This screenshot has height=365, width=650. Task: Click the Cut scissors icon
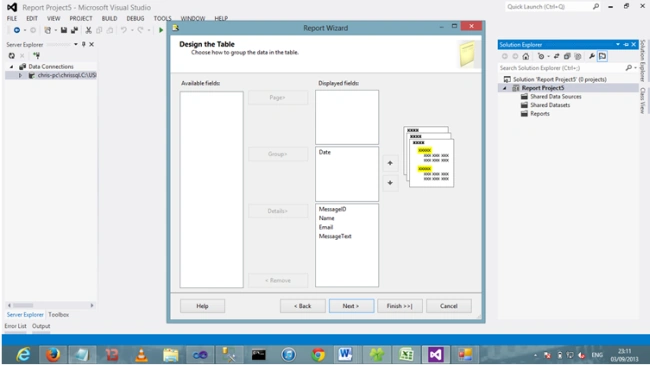88,30
